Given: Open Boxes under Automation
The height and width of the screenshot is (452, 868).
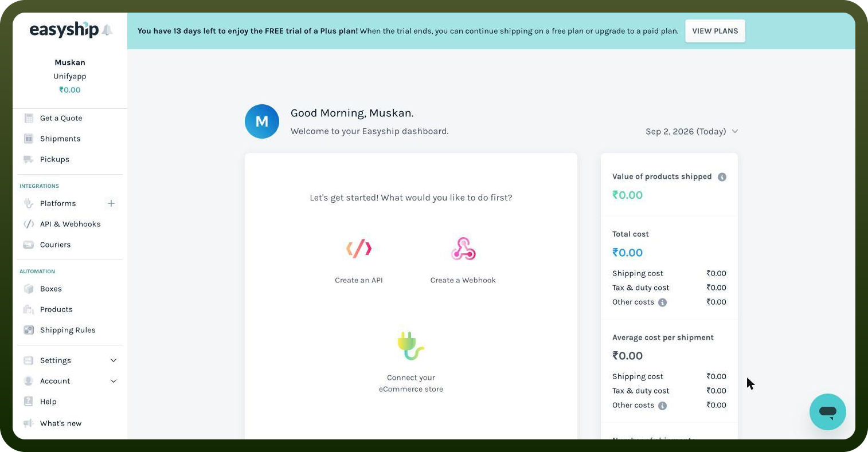Looking at the screenshot, I should click(x=51, y=289).
